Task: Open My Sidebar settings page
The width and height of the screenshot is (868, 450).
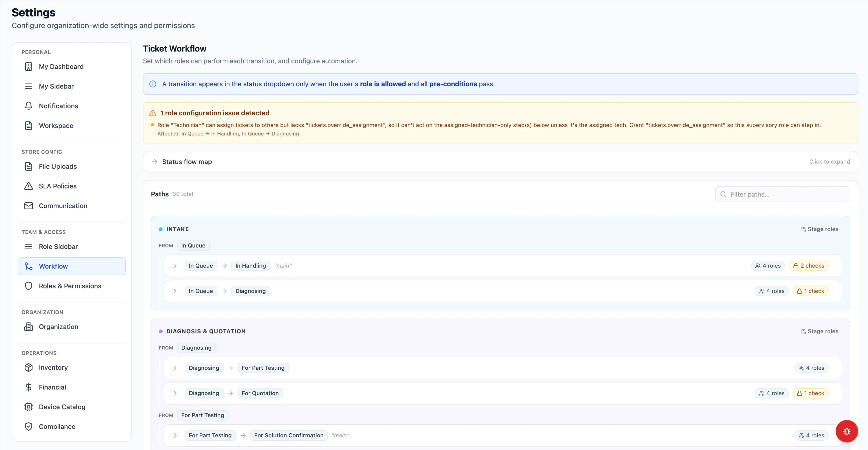Action: (71, 86)
